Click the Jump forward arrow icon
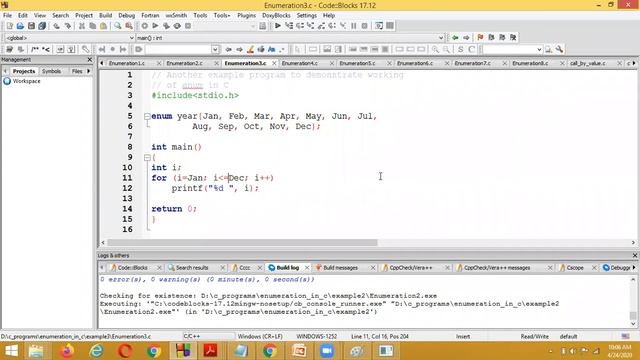The image size is (640, 360). tap(466, 38)
